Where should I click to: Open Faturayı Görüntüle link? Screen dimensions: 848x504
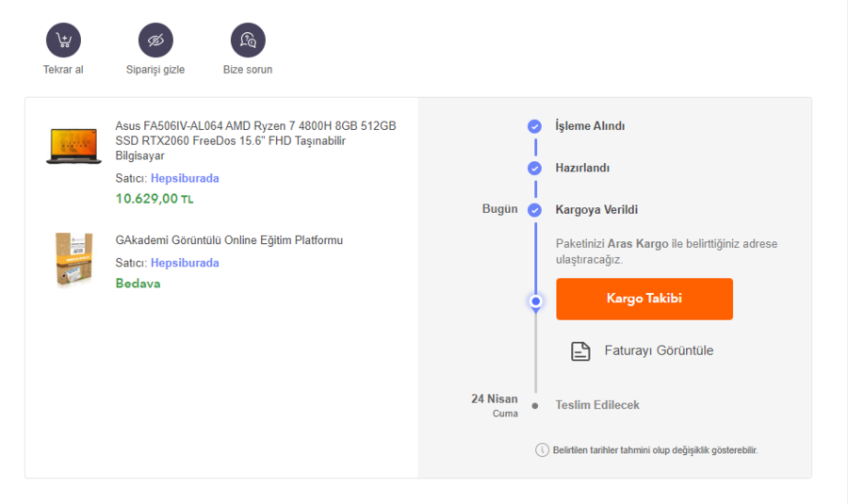click(659, 350)
